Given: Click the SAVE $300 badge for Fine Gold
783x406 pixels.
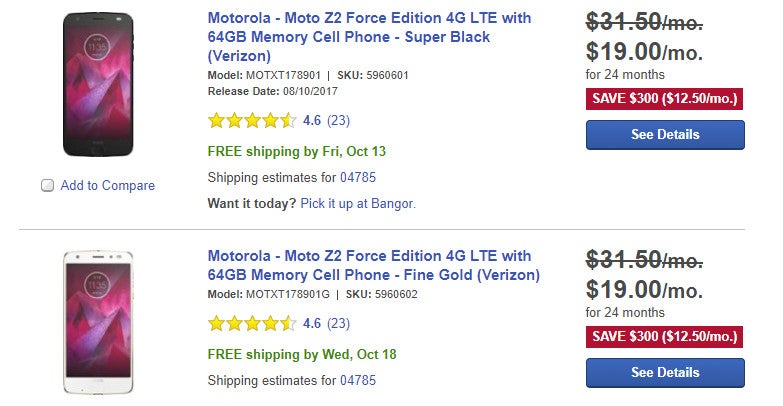Looking at the screenshot, I should tap(665, 336).
